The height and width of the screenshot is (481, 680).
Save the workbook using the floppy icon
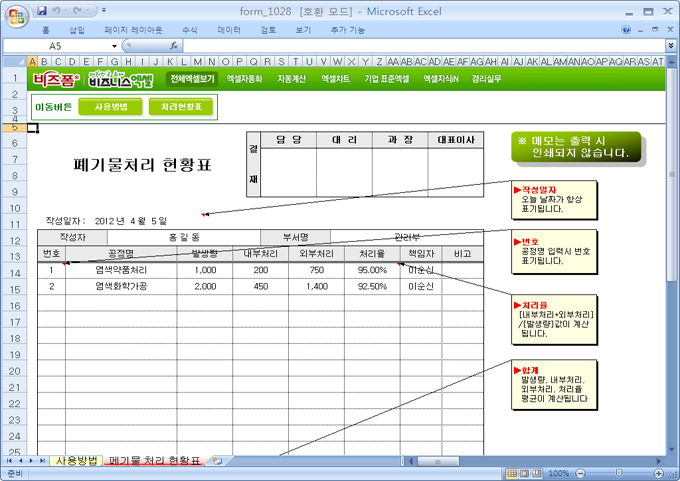click(x=41, y=10)
